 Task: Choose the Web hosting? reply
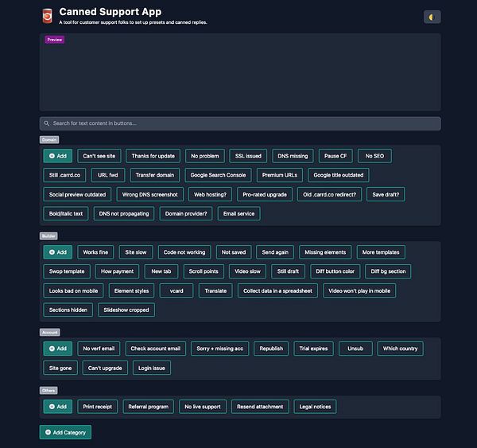coord(210,194)
